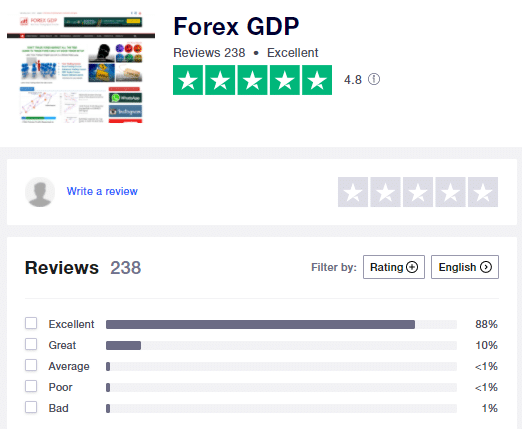Expand the Rating filter dropdown

(394, 267)
